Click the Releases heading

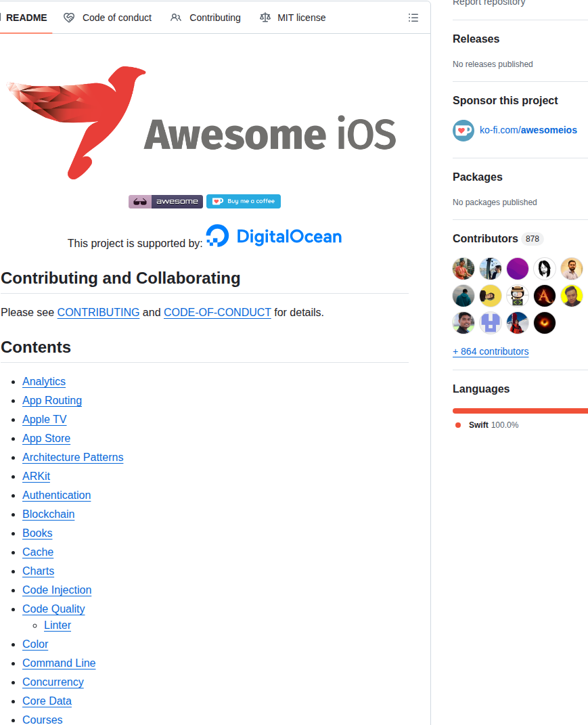coord(476,39)
